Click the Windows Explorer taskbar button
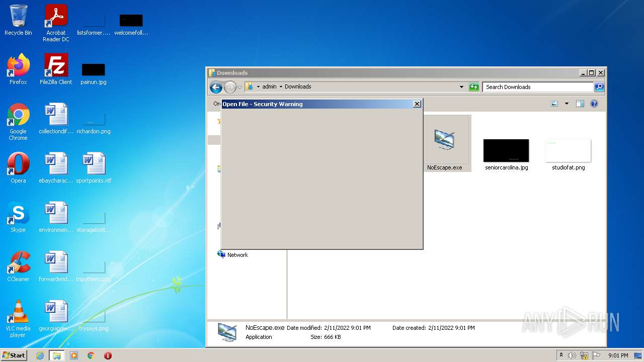644x362 pixels. pyautogui.click(x=57, y=355)
